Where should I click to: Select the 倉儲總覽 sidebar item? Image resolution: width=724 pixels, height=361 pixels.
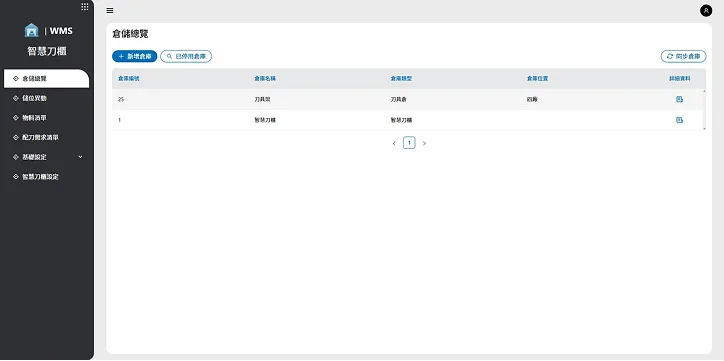tap(46, 78)
